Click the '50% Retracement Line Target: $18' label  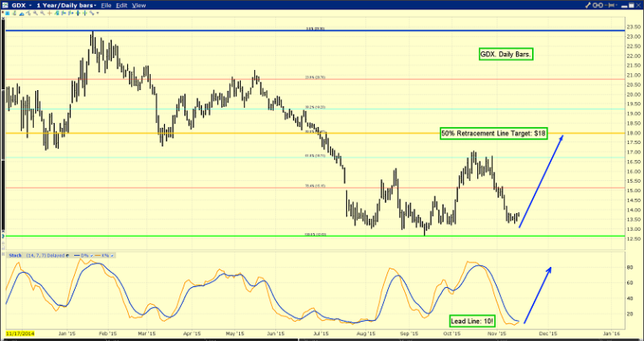494,133
